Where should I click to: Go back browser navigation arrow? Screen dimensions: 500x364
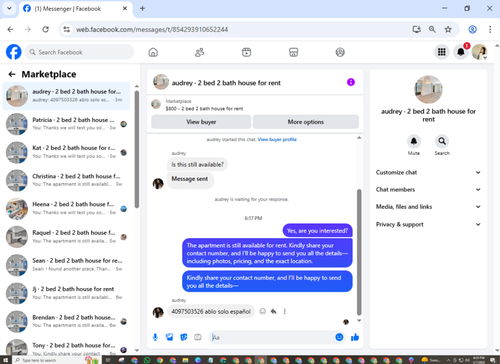[10, 29]
